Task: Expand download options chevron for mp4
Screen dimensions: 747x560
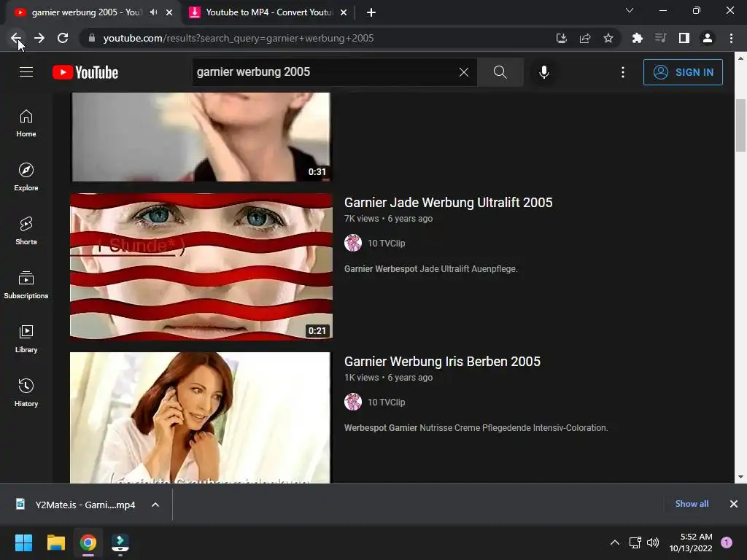Action: (155, 505)
